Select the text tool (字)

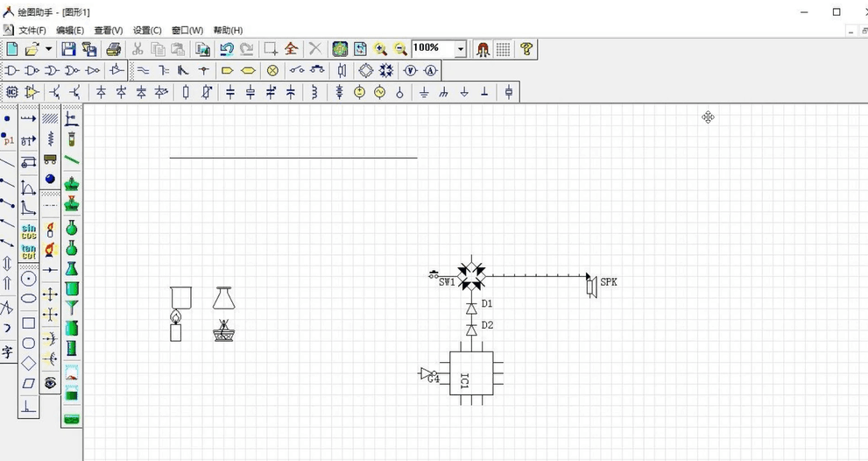[x=8, y=352]
